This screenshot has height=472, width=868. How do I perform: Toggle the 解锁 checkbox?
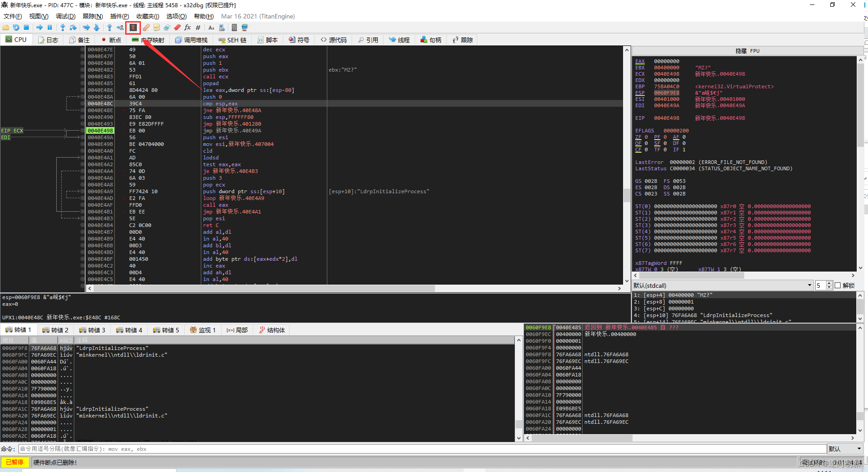tap(838, 286)
